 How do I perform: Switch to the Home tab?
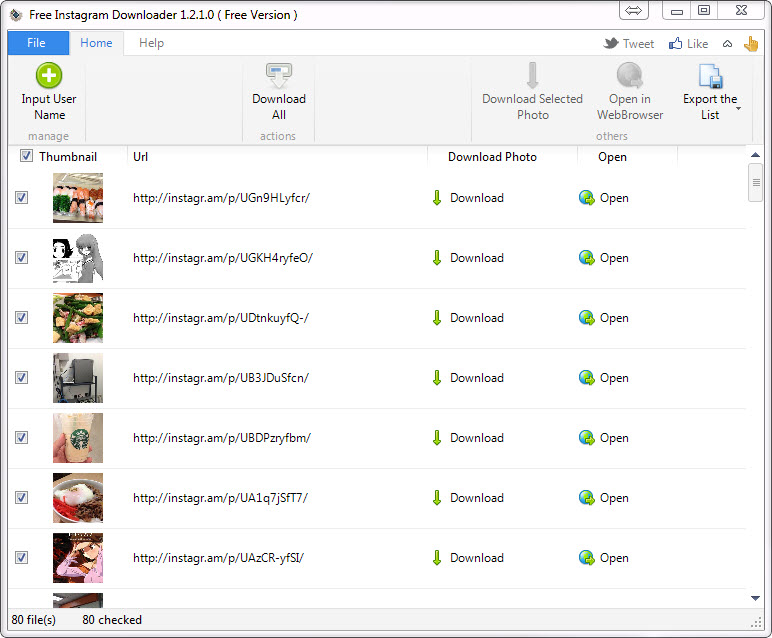click(x=96, y=43)
